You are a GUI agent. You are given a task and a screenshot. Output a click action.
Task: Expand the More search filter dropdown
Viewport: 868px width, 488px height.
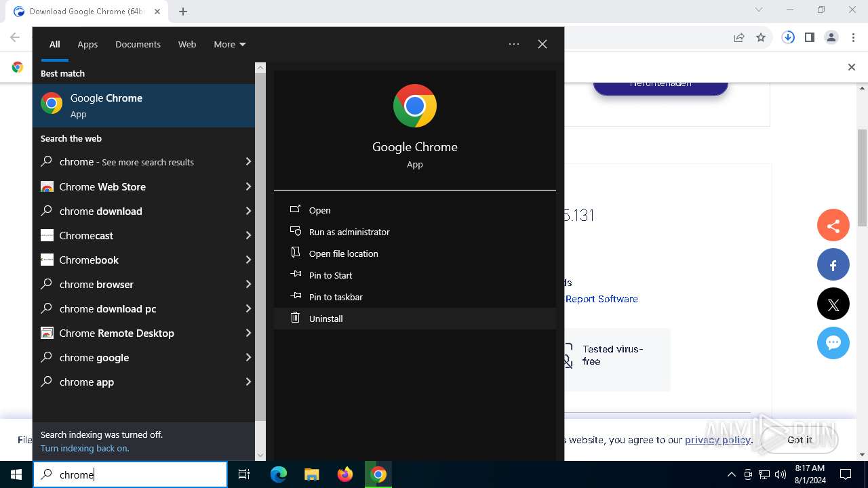pyautogui.click(x=230, y=44)
